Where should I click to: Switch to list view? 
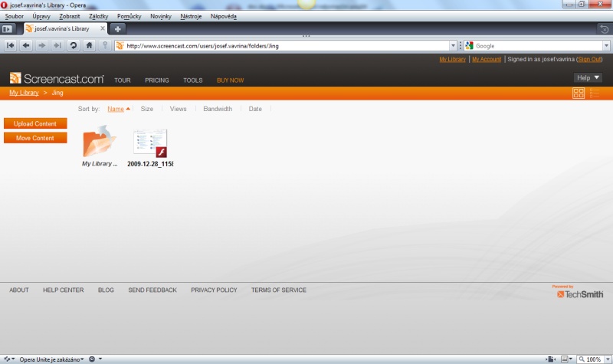[x=595, y=93]
